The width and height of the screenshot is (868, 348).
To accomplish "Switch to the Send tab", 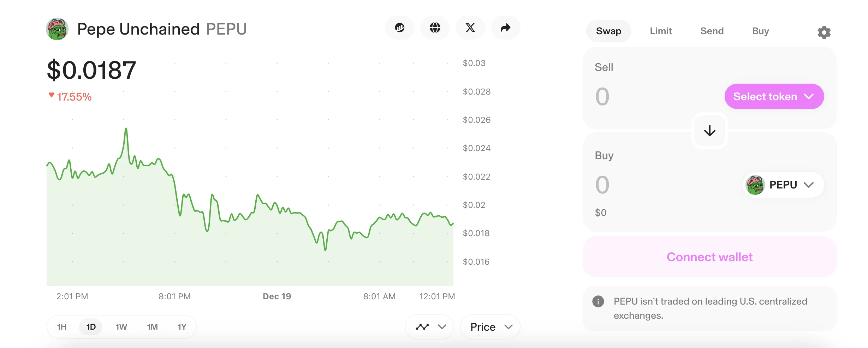I will click(x=712, y=31).
